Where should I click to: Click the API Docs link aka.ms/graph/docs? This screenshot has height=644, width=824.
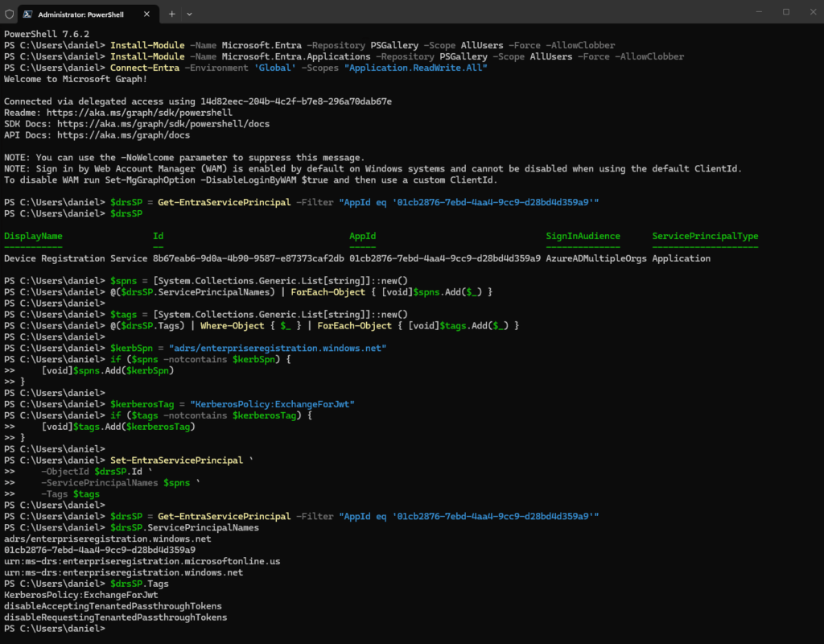(x=123, y=135)
